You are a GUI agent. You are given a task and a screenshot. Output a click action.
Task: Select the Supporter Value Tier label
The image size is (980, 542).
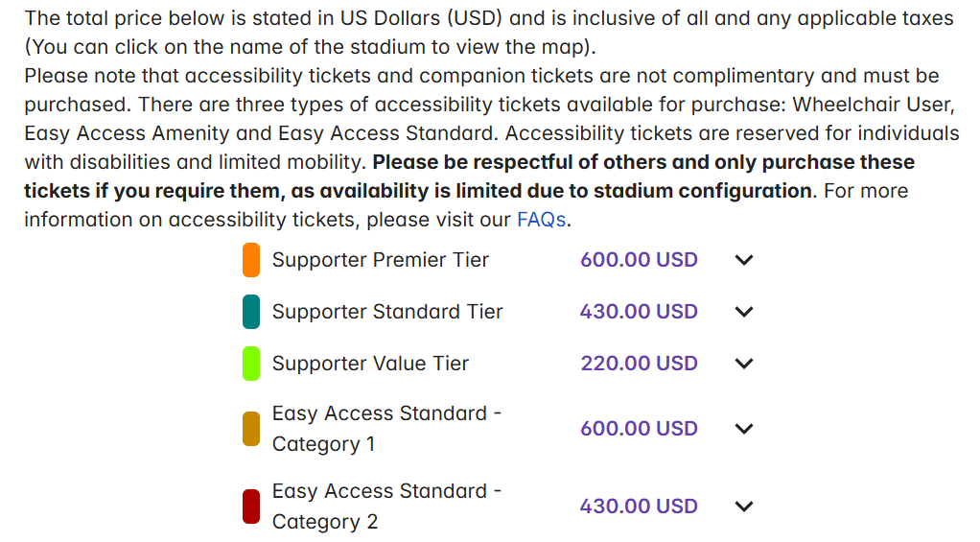pos(371,364)
